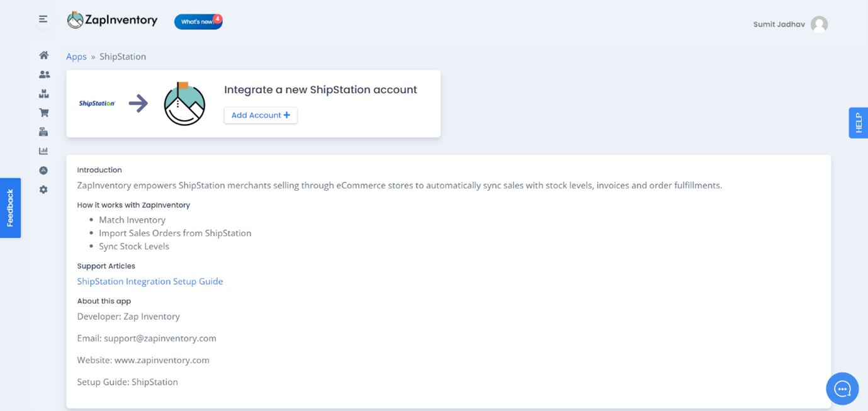Open the Contacts people icon in sidebar
The width and height of the screenshot is (868, 411).
pos(44,74)
